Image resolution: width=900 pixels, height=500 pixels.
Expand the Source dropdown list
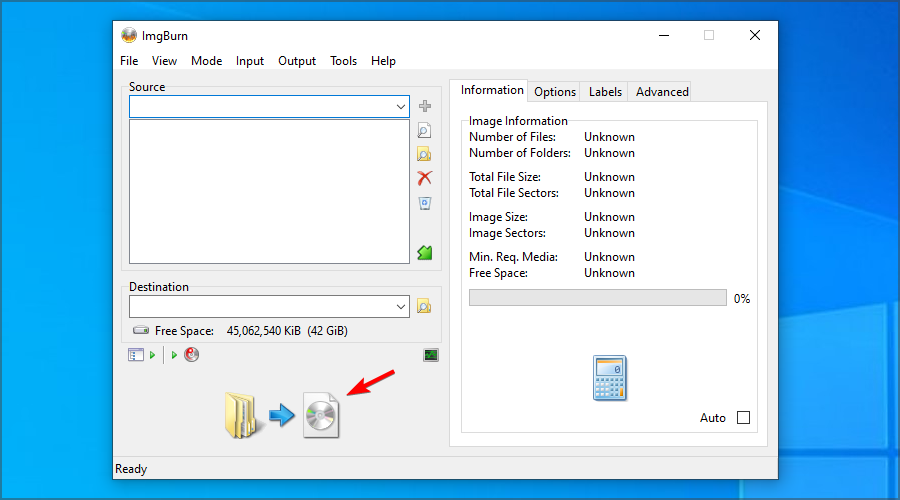(400, 106)
